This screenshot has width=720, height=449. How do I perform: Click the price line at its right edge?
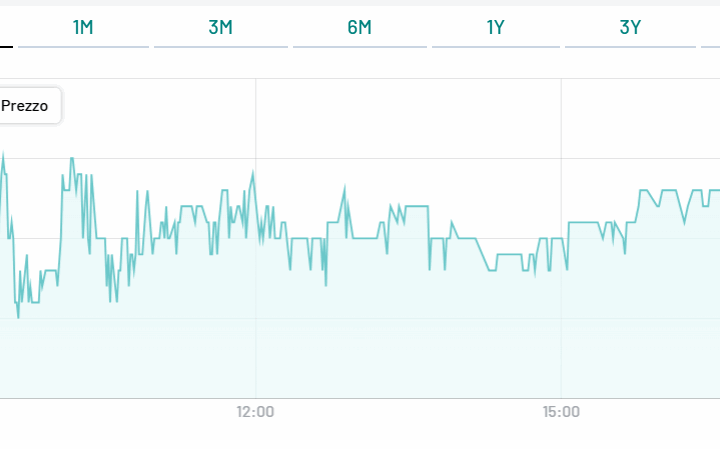[x=716, y=190]
